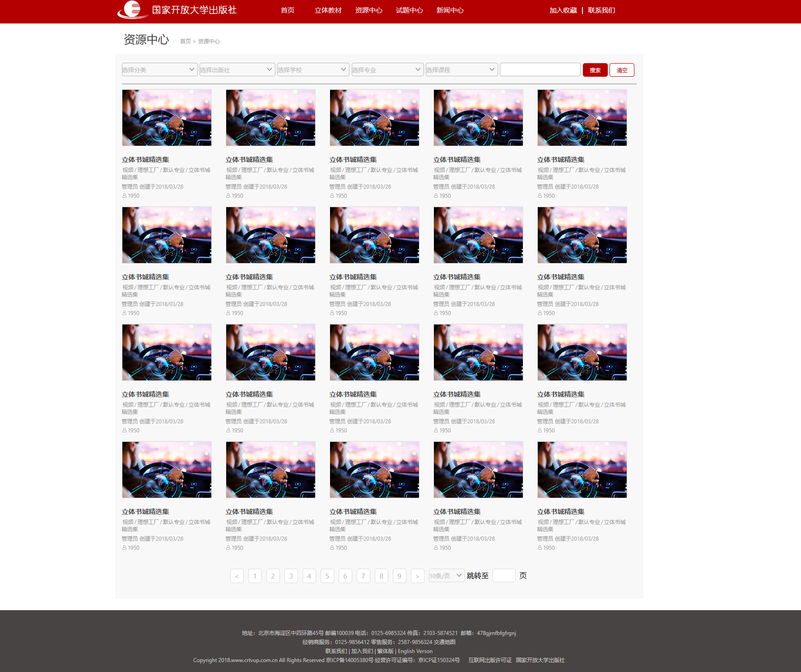
Task: Click the 国家开放大学出版社 logo icon
Action: pyautogui.click(x=130, y=10)
